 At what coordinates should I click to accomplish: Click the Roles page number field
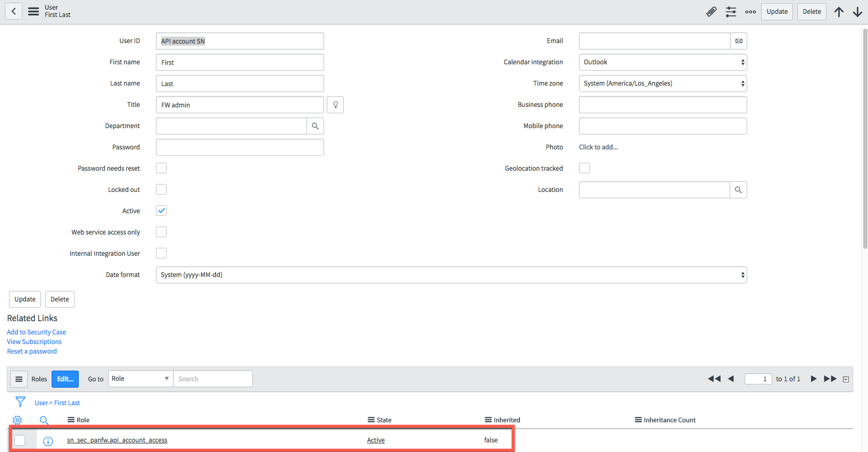(758, 379)
